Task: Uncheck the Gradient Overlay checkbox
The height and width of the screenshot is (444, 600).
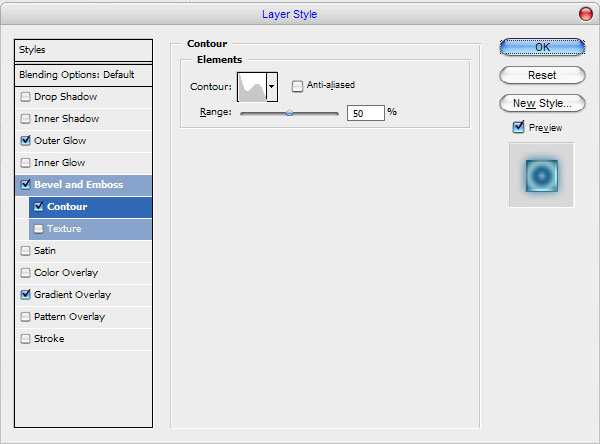Action: tap(25, 294)
